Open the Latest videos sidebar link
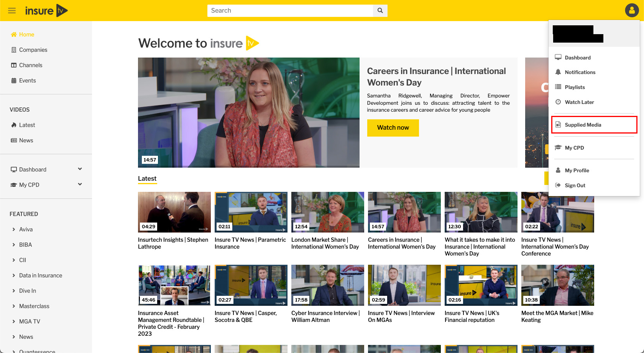 [x=27, y=125]
